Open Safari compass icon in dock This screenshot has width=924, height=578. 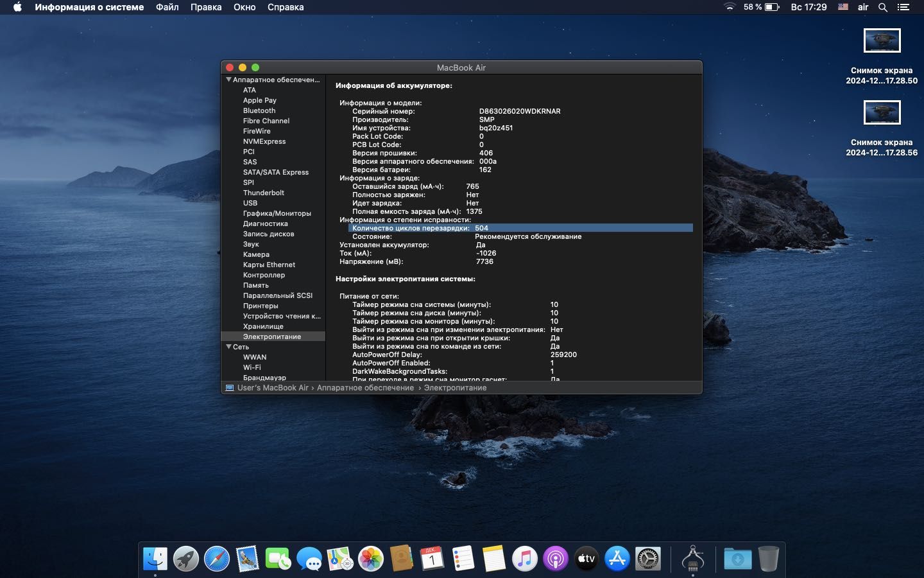point(217,559)
